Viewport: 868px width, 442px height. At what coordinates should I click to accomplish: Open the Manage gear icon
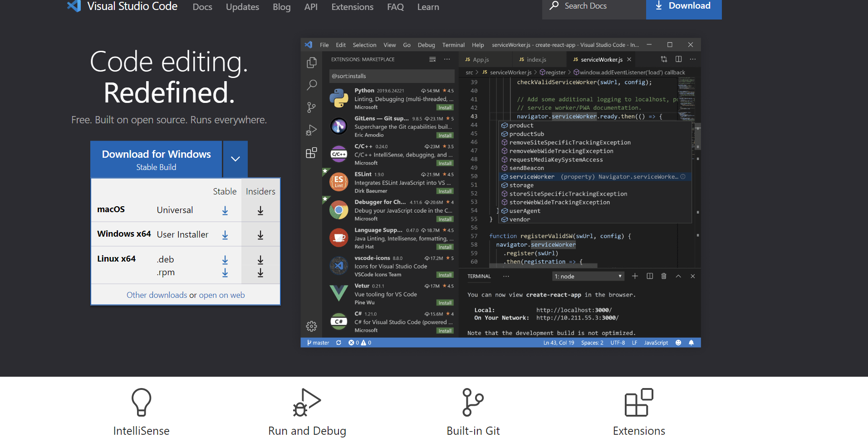point(311,326)
